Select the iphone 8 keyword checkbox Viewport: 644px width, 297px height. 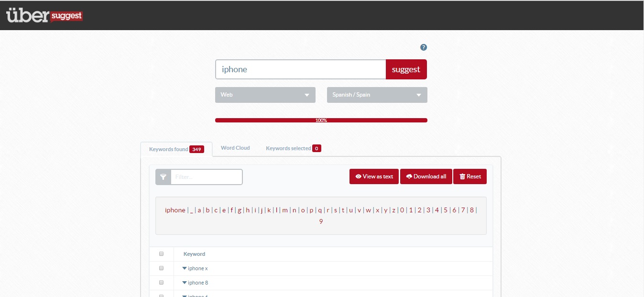click(x=161, y=283)
